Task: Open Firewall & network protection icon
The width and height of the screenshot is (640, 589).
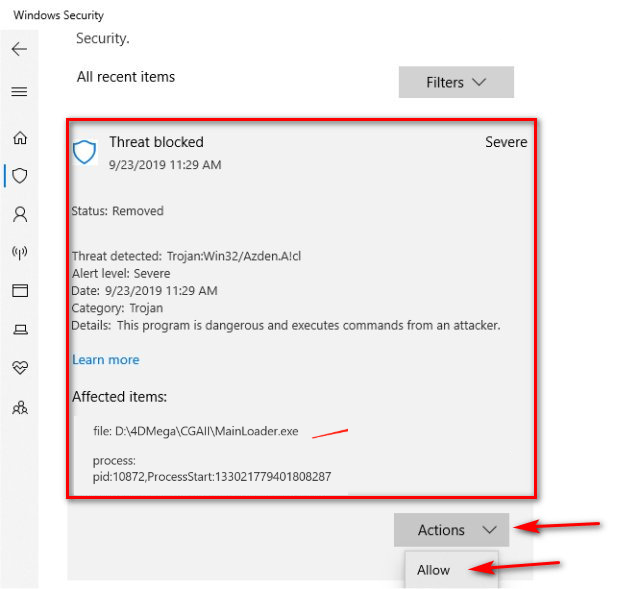Action: [x=19, y=252]
